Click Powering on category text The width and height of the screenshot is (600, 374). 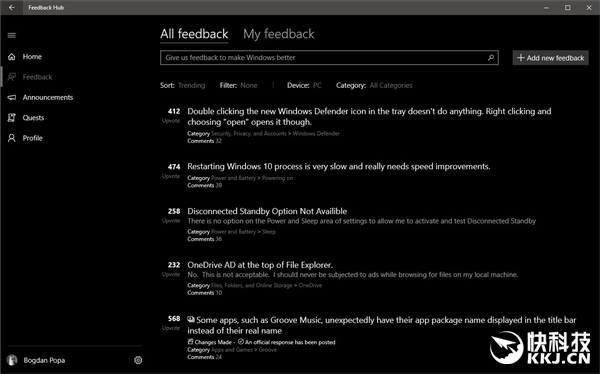(277, 178)
